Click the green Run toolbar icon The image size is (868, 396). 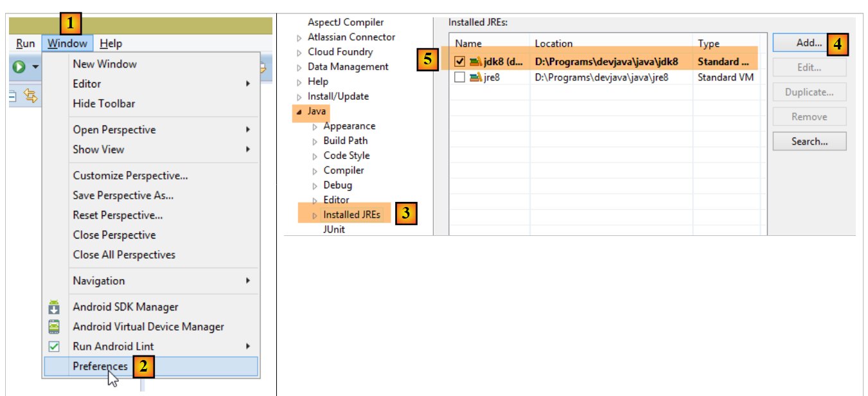19,67
